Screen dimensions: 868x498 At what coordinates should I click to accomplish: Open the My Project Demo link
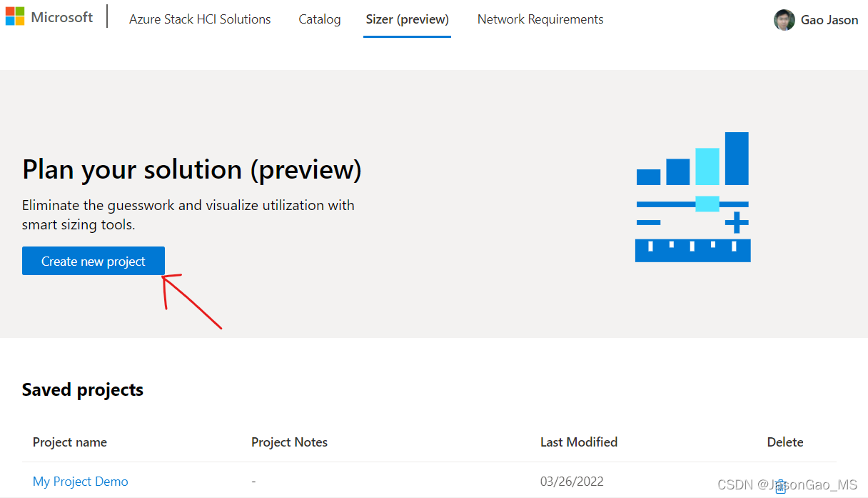[81, 482]
